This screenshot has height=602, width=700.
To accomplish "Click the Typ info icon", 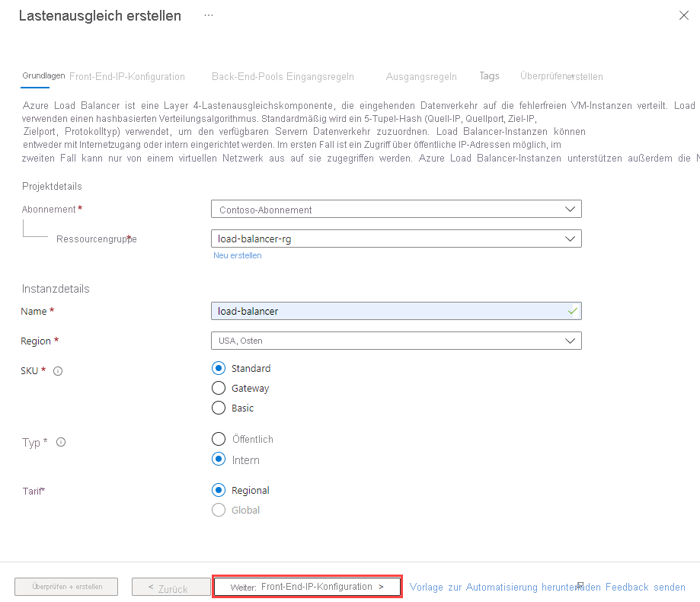I will pyautogui.click(x=61, y=442).
